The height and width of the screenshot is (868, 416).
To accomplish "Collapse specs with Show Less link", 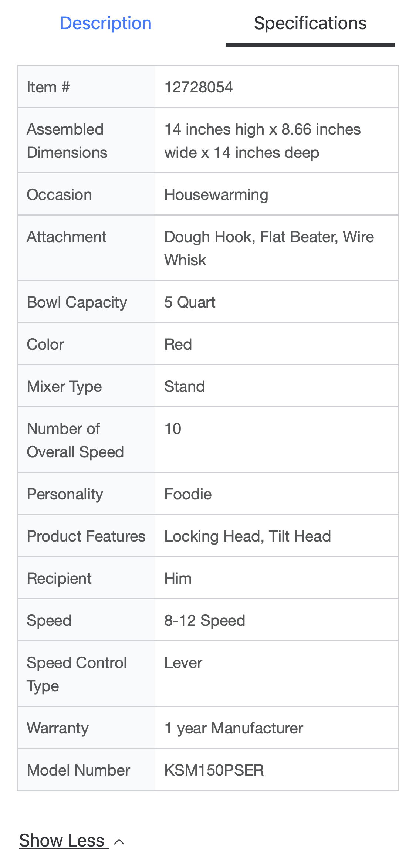I will [62, 840].
